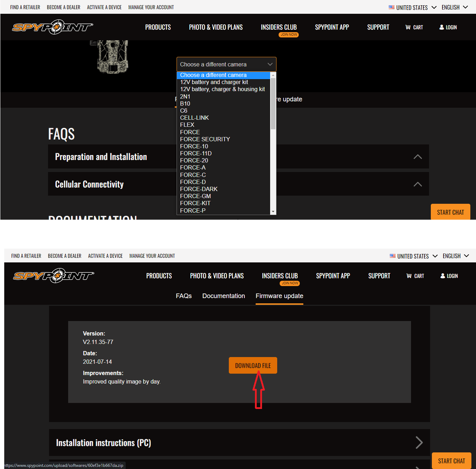This screenshot has width=476, height=469.
Task: Click the login user icon in the lower page
Action: [x=442, y=276]
